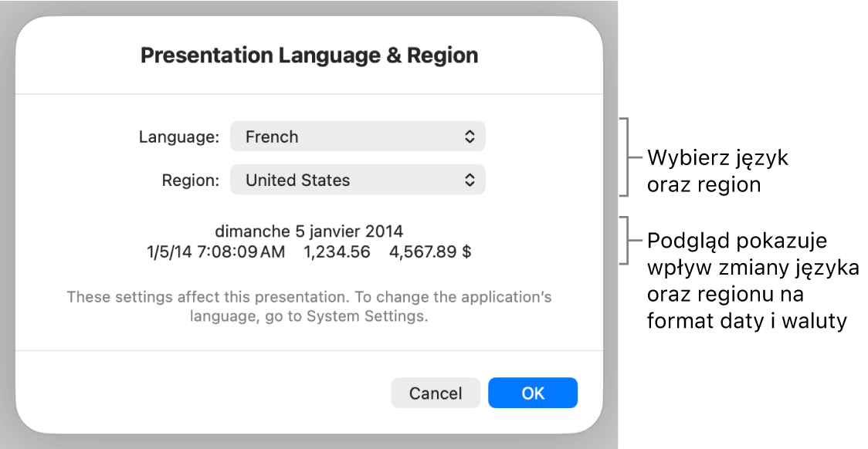Click the 'Presentation Language & Region' dialog title
This screenshot has width=868, height=449.
pyautogui.click(x=309, y=56)
